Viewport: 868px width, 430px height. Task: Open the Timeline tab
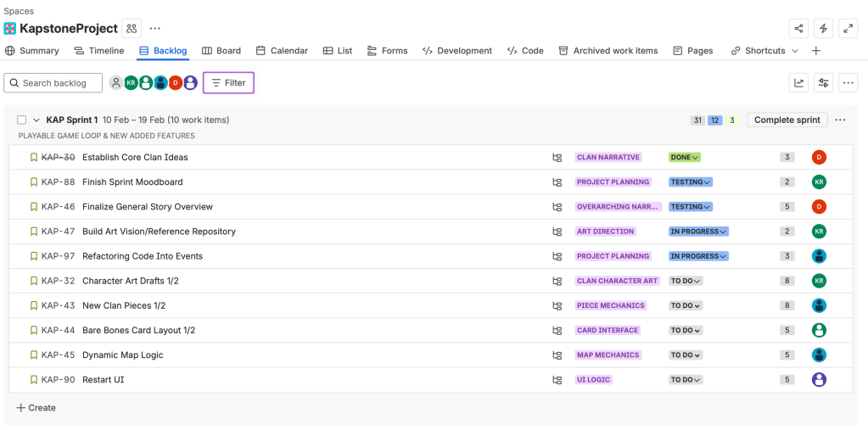(99, 51)
